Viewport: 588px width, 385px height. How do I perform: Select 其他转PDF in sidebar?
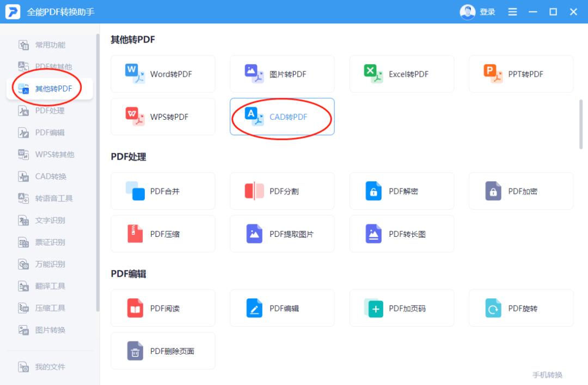[x=50, y=89]
